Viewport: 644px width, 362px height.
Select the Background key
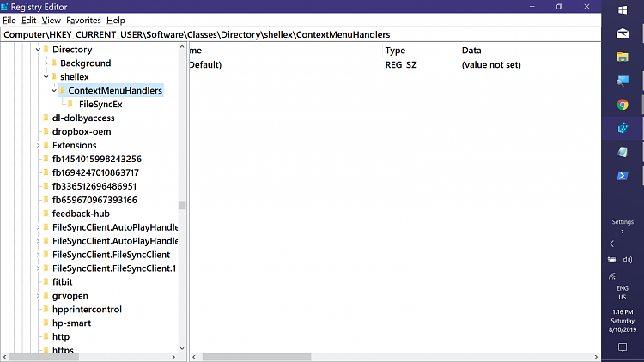(x=85, y=63)
